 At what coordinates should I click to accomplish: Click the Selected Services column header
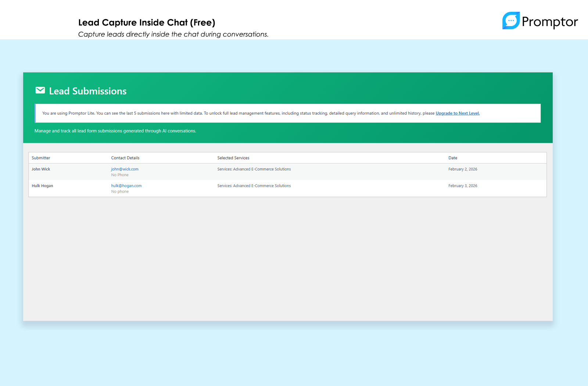(x=233, y=158)
